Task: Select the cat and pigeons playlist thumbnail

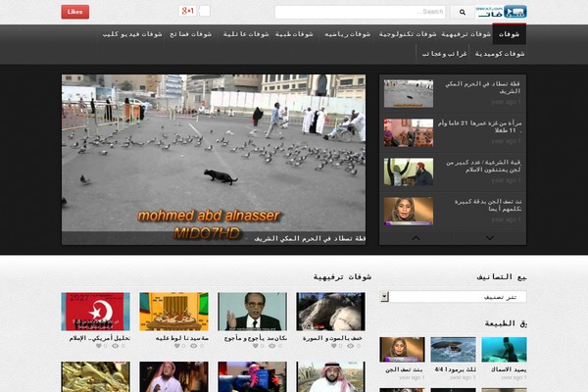Action: [409, 93]
